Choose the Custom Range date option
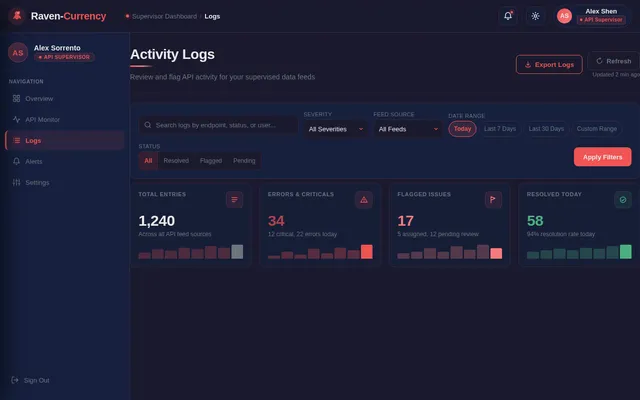The height and width of the screenshot is (400, 640). click(597, 129)
